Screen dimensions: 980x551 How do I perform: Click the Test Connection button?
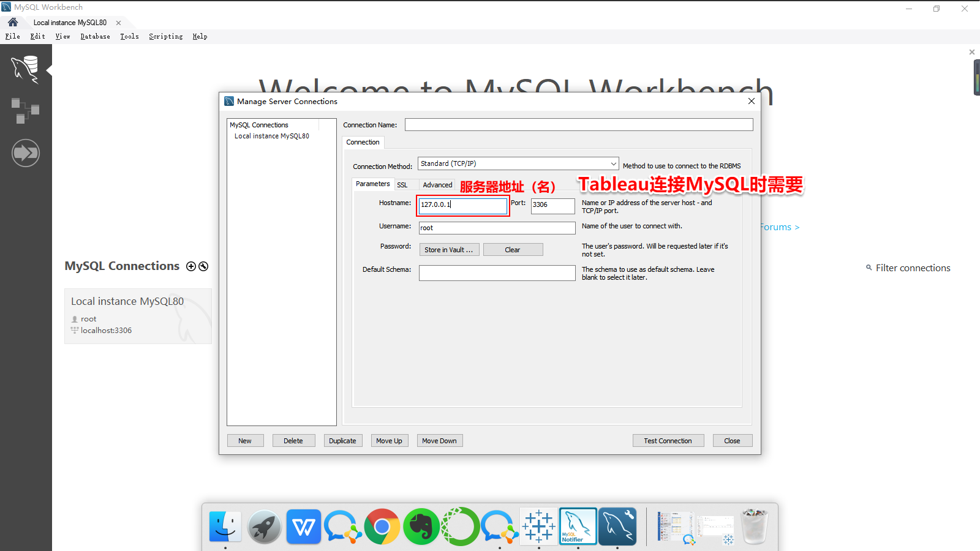(x=668, y=441)
